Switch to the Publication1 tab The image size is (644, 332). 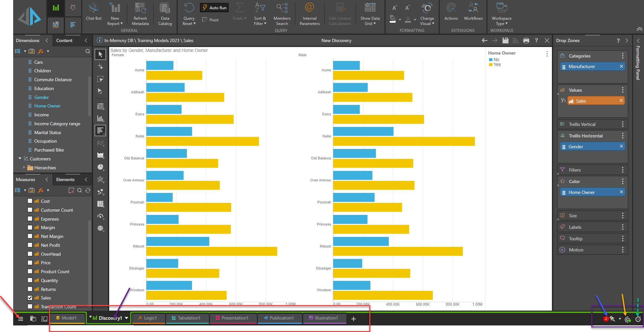[280, 318]
